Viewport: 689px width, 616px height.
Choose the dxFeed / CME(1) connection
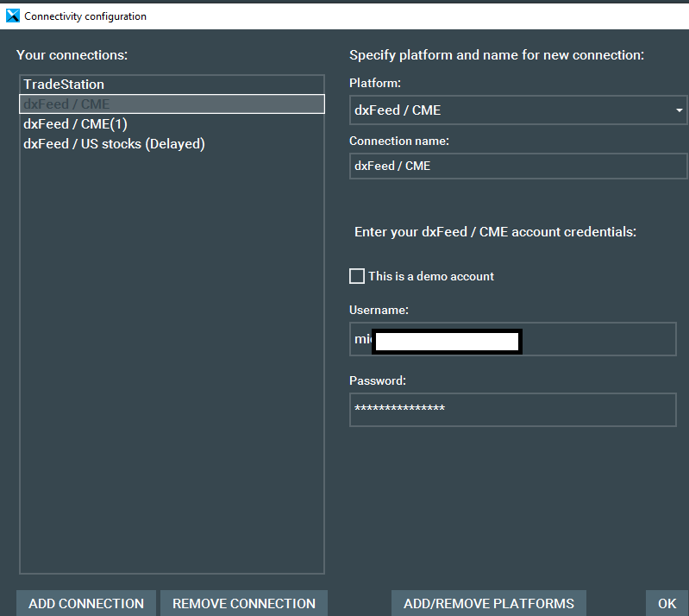75,124
